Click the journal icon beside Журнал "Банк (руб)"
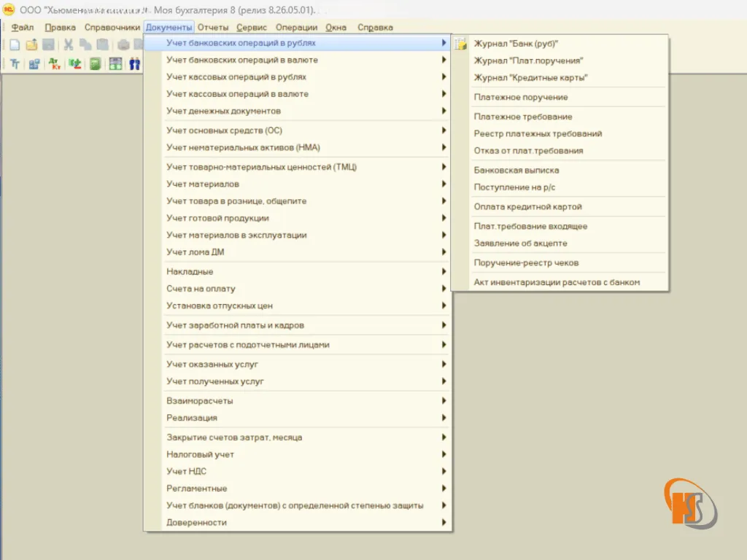Screen dimensions: 747x560 pyautogui.click(x=461, y=44)
